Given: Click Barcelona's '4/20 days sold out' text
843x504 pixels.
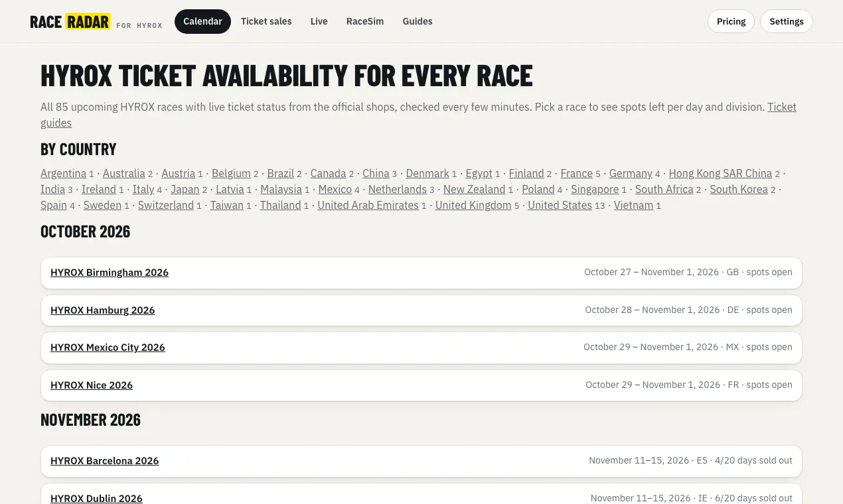Looking at the screenshot, I should (753, 460).
